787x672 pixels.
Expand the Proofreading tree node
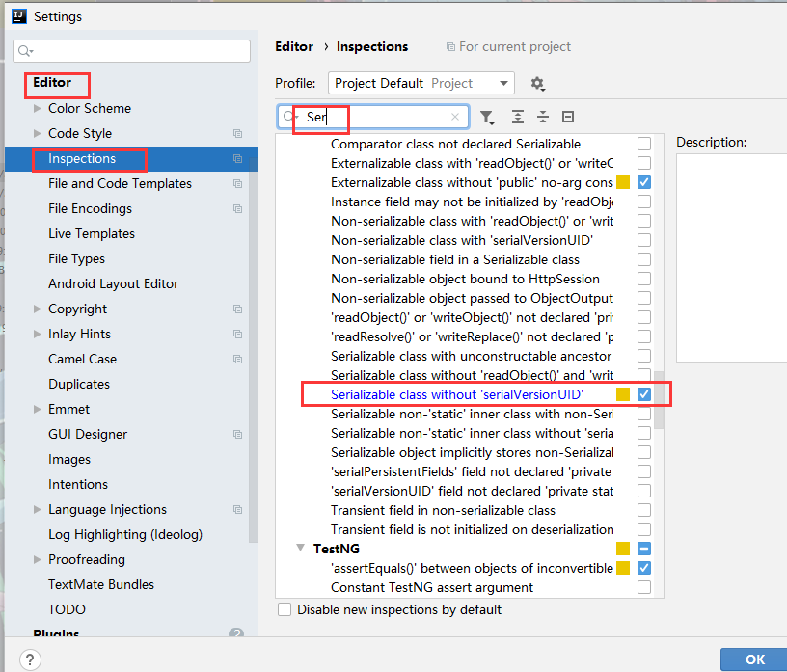(x=38, y=559)
